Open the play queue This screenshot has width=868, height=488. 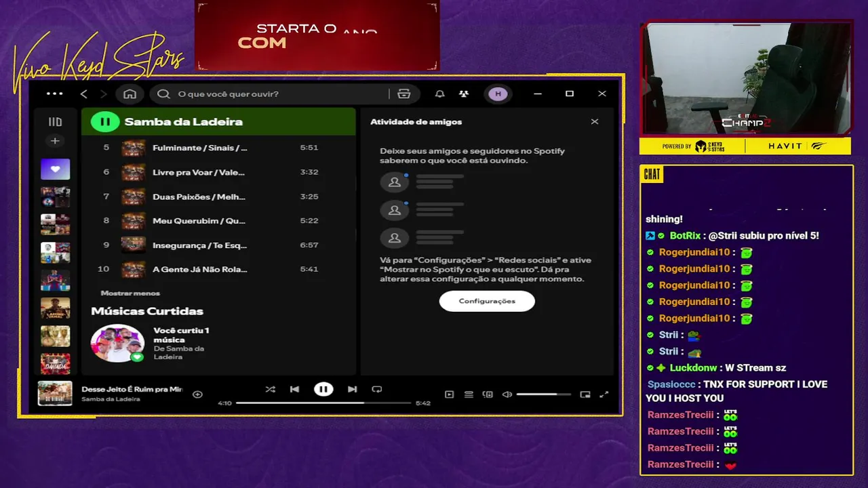[x=469, y=394]
